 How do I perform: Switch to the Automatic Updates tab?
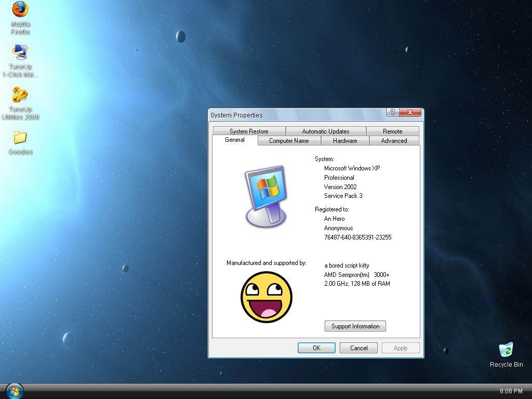(x=326, y=131)
